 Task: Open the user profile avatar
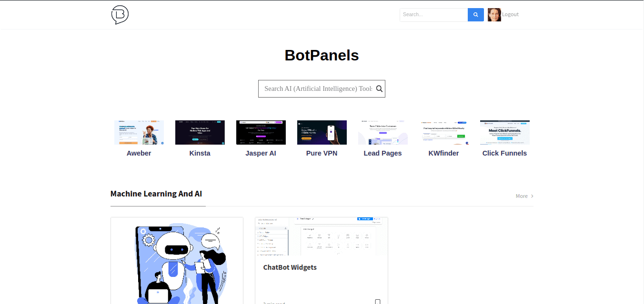(x=494, y=15)
